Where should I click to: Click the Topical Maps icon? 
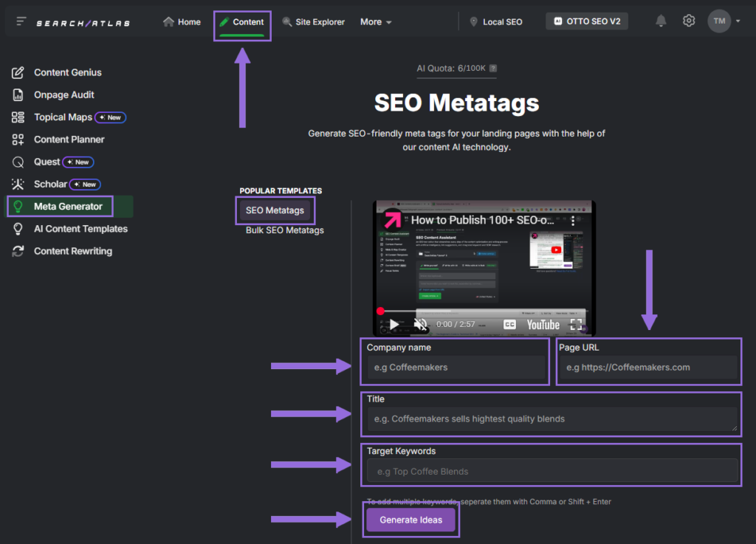coord(18,117)
